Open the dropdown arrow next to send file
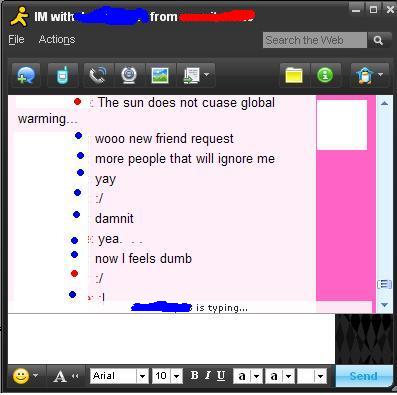Screen dimensions: 397x395 pos(207,75)
